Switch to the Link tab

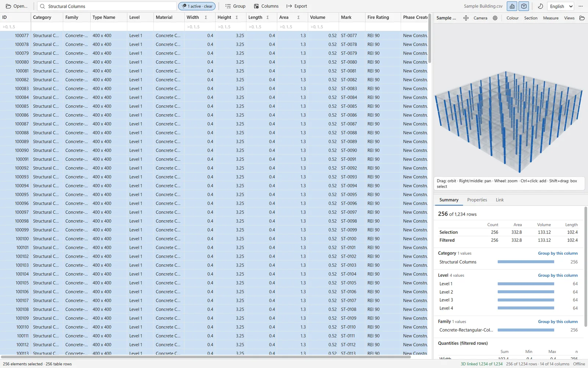499,200
